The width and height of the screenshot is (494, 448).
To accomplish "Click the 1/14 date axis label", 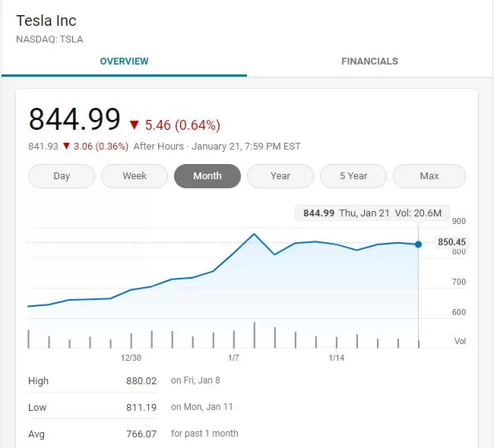I will pos(336,358).
